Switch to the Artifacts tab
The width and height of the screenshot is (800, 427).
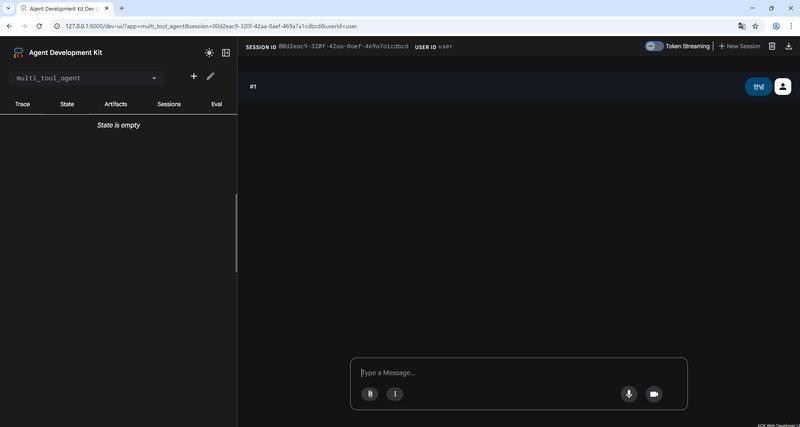116,104
